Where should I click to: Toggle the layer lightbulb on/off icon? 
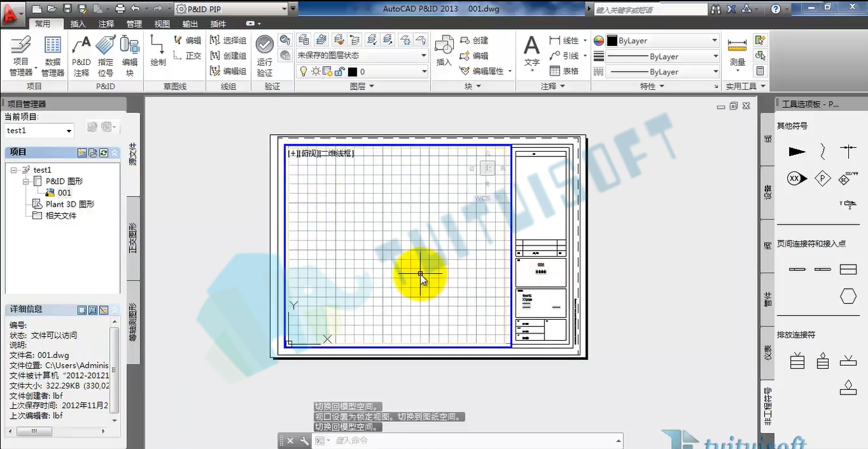(x=304, y=72)
